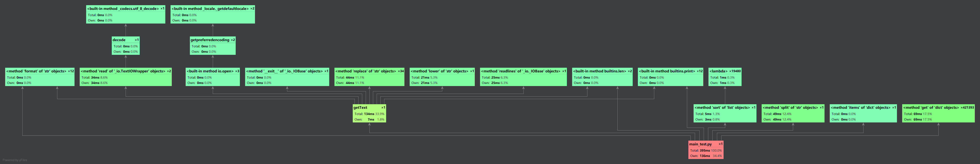Click the 'split' of 'str' objects node
980x164 pixels.
[793, 113]
